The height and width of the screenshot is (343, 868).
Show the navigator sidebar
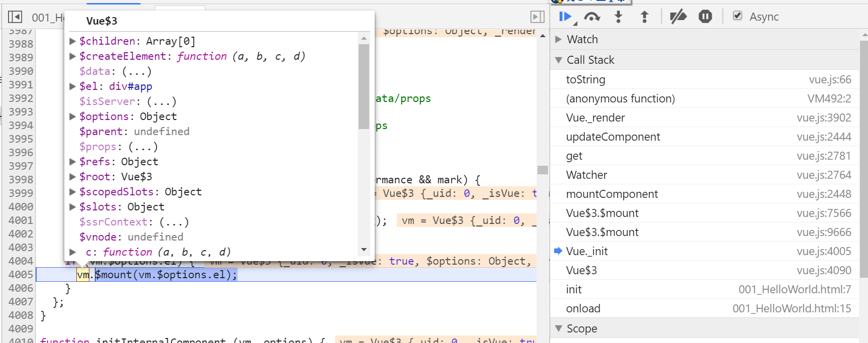15,17
